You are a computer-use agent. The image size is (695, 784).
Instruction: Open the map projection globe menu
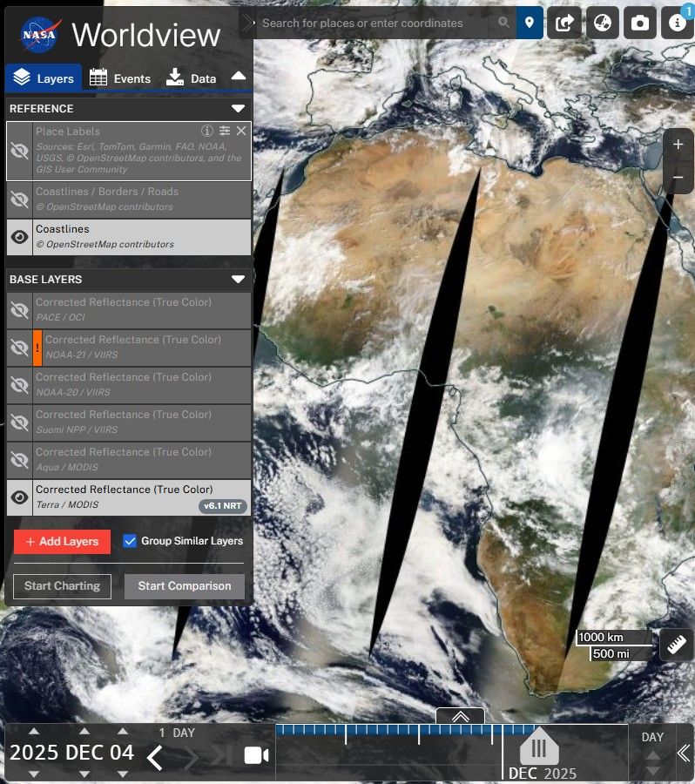click(602, 23)
